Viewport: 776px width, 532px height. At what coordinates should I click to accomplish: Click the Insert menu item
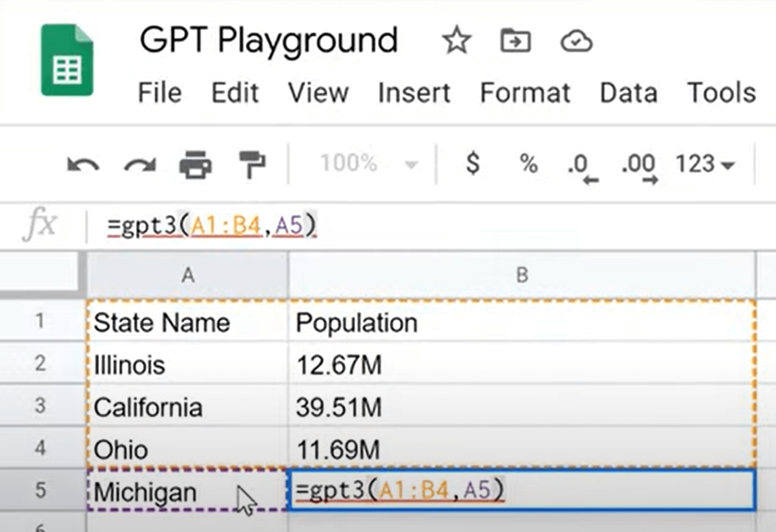coord(413,92)
